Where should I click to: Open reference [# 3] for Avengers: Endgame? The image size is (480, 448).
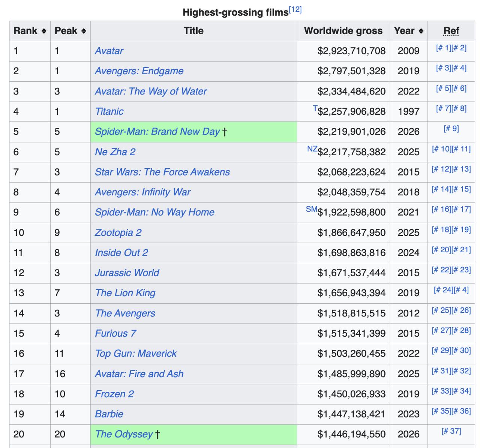click(444, 68)
